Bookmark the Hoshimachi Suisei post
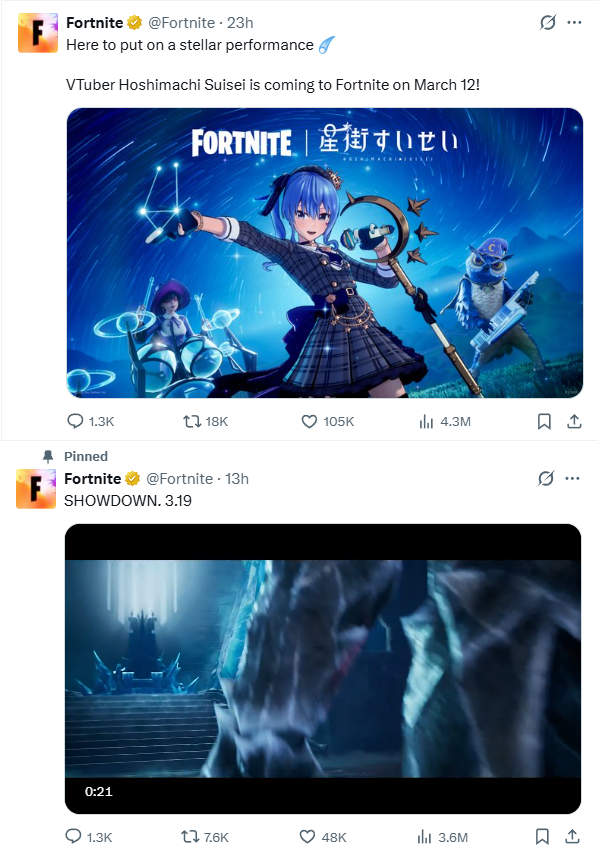The height and width of the screenshot is (859, 599). [544, 421]
